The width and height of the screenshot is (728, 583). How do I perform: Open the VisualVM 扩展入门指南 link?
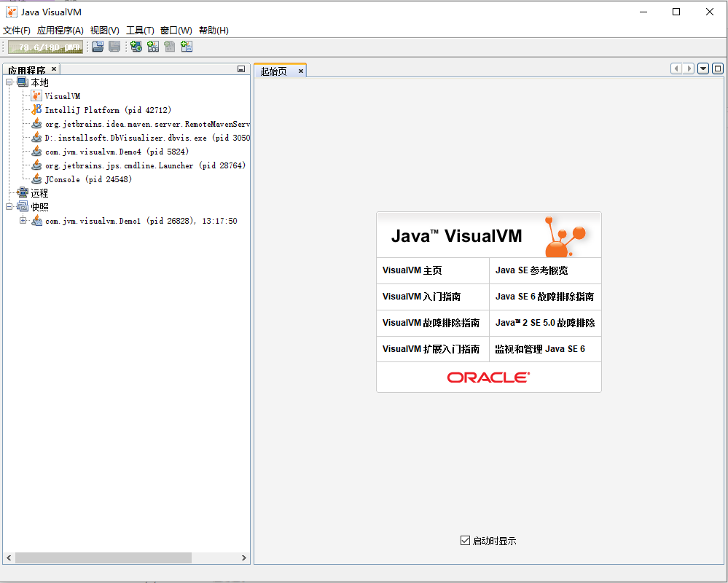[x=431, y=349]
